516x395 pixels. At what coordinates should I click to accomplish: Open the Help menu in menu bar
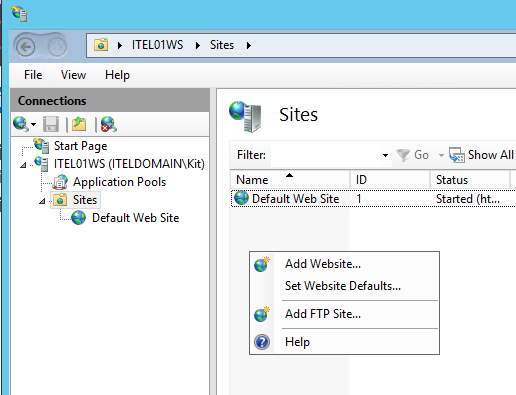point(117,75)
